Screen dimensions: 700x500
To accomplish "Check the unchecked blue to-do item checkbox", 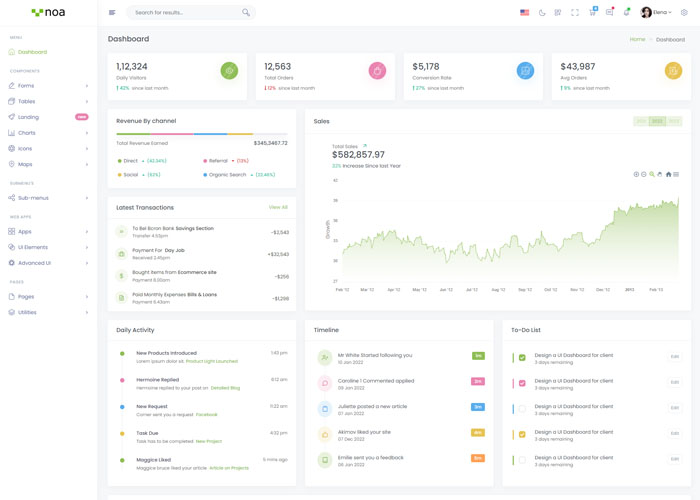I will tap(522, 409).
